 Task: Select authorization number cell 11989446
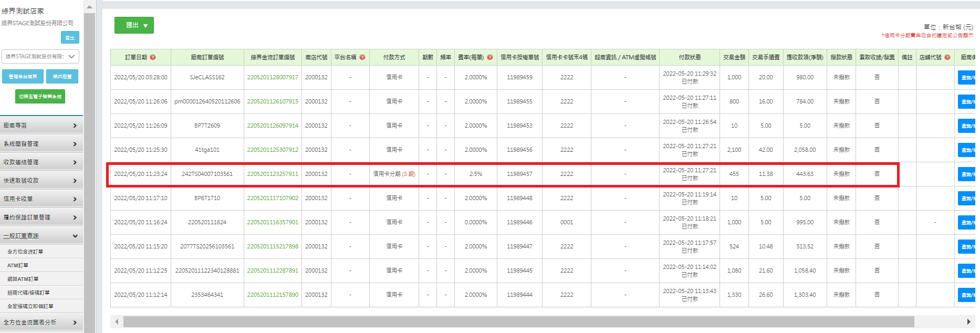[519, 222]
